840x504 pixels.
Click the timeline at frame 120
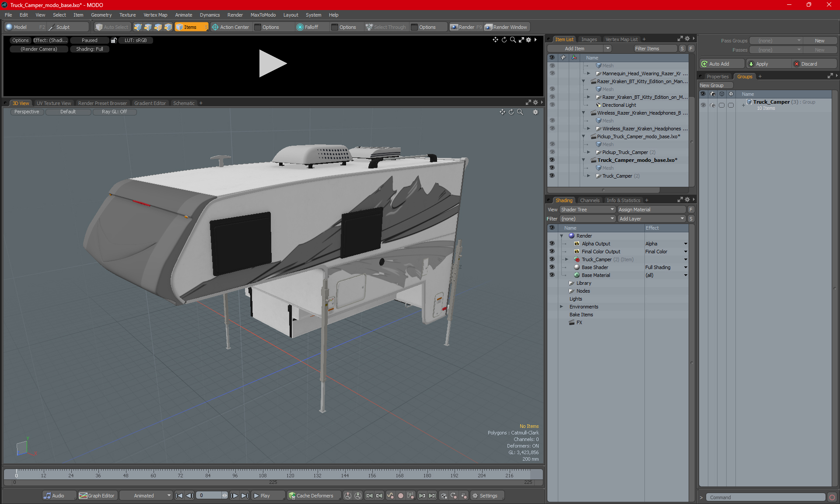coord(290,473)
